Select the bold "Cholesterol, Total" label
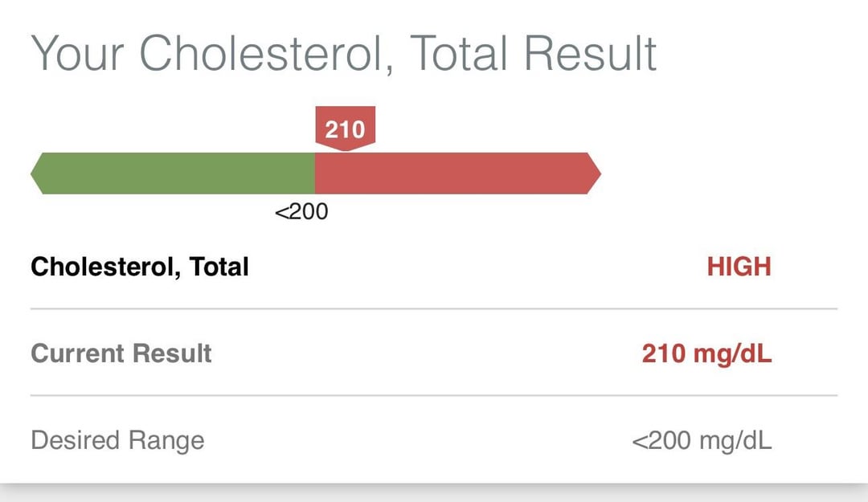The width and height of the screenshot is (868, 502). 140,267
